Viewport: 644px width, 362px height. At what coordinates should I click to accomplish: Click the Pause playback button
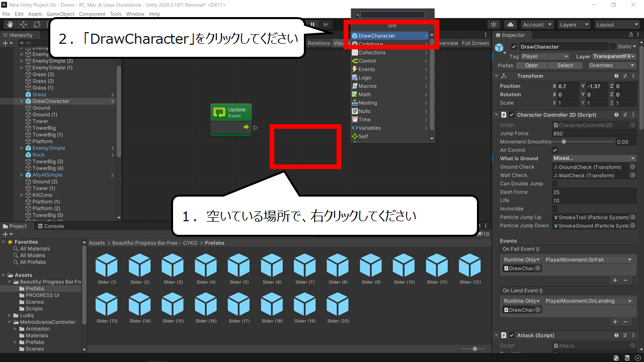pos(313,24)
